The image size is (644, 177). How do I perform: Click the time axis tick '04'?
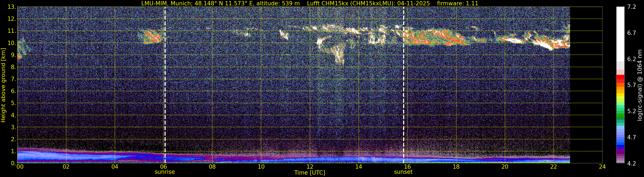pos(115,167)
